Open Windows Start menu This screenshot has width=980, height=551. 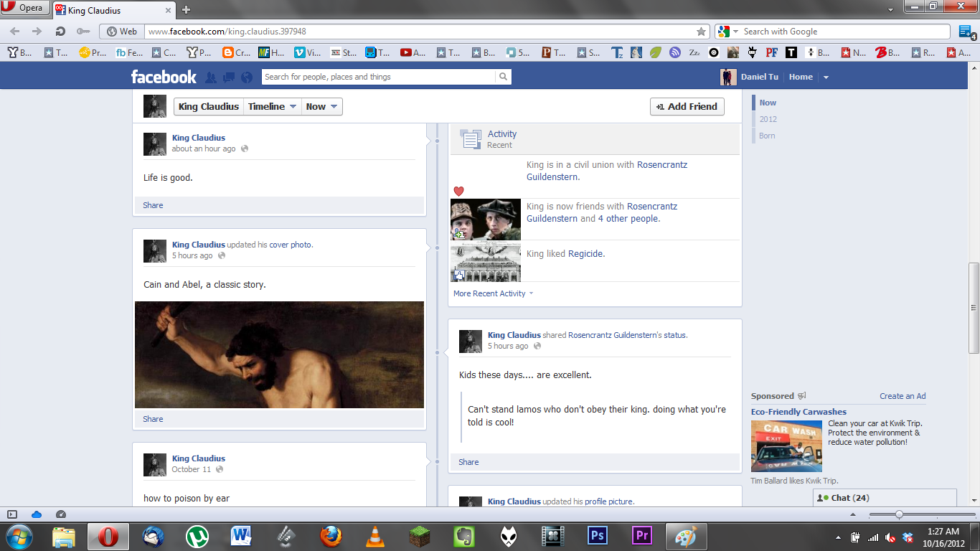18,537
